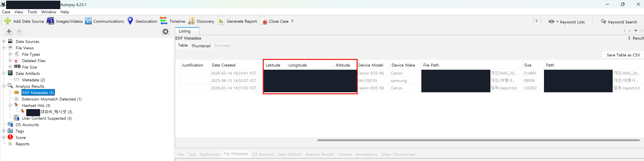Open the View menu
The height and width of the screenshot is (161, 644).
point(19,12)
